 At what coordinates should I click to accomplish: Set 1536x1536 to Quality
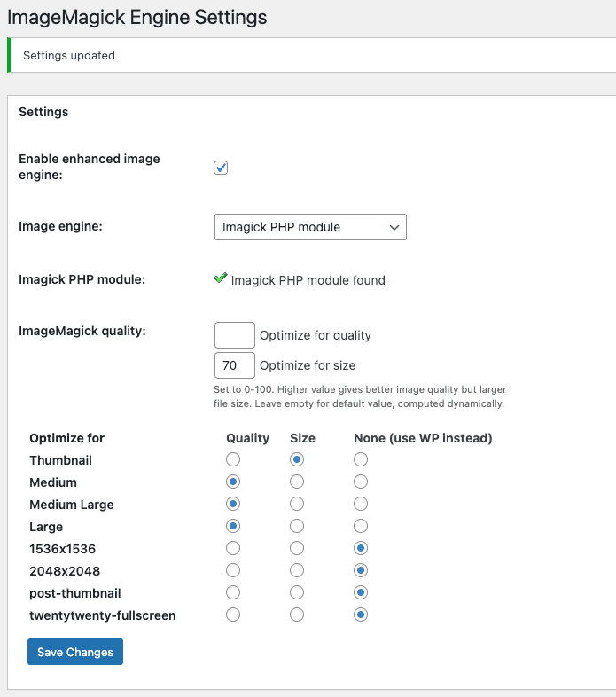point(233,548)
